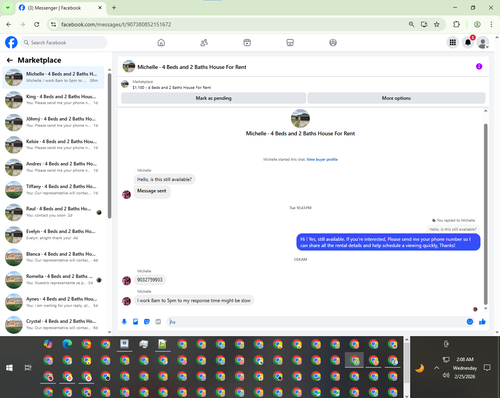Open the Chrome three-dot menu

[491, 24]
